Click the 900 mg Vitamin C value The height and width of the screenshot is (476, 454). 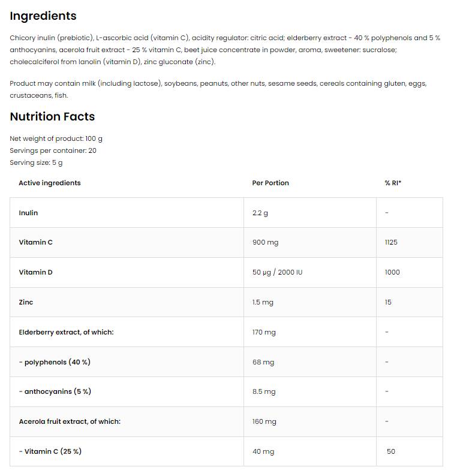[265, 242]
